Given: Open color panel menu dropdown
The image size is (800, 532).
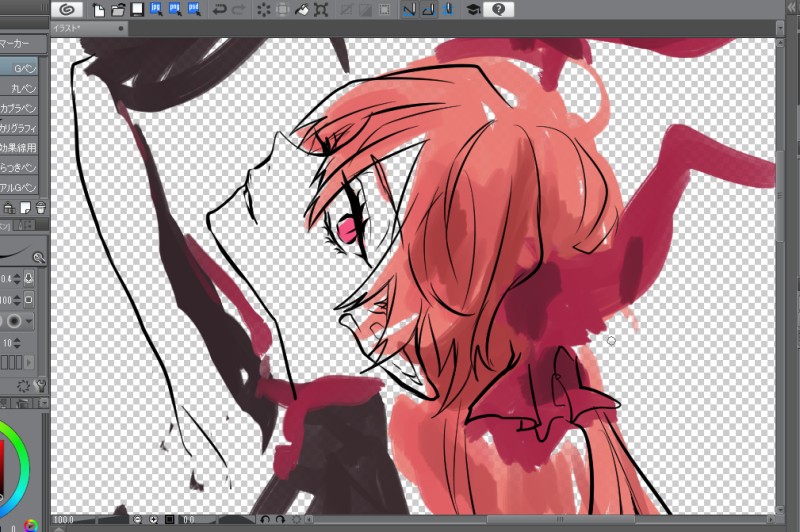Looking at the screenshot, I should (x=44, y=403).
